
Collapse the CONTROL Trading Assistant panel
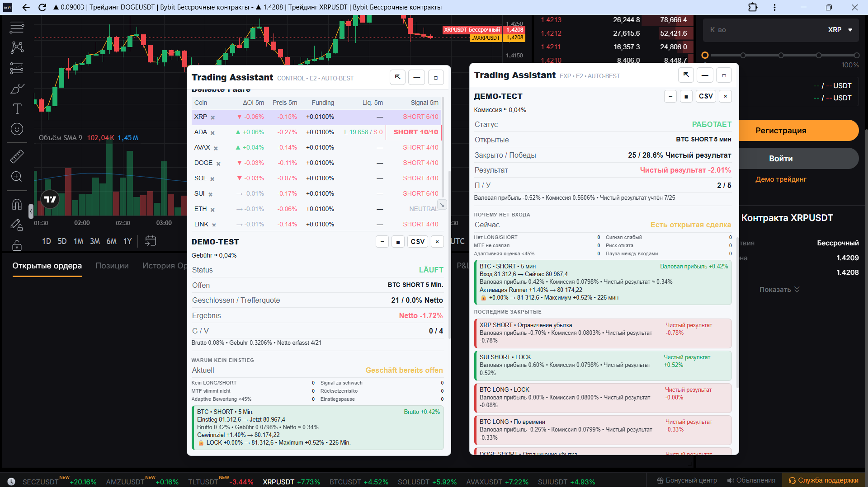point(416,77)
